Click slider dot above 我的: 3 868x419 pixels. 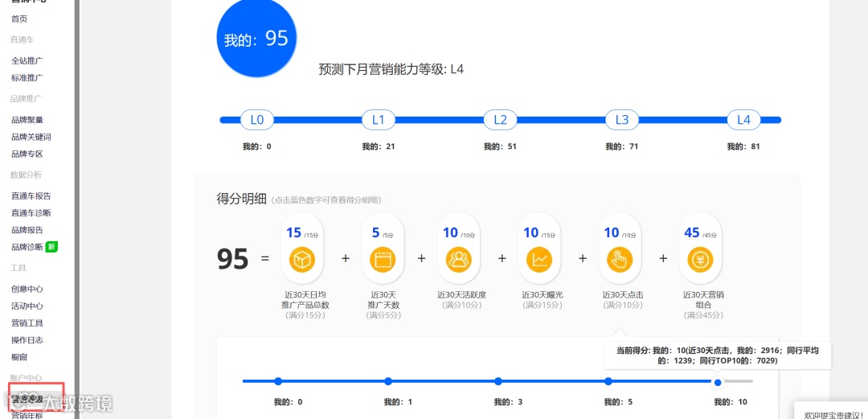[498, 381]
